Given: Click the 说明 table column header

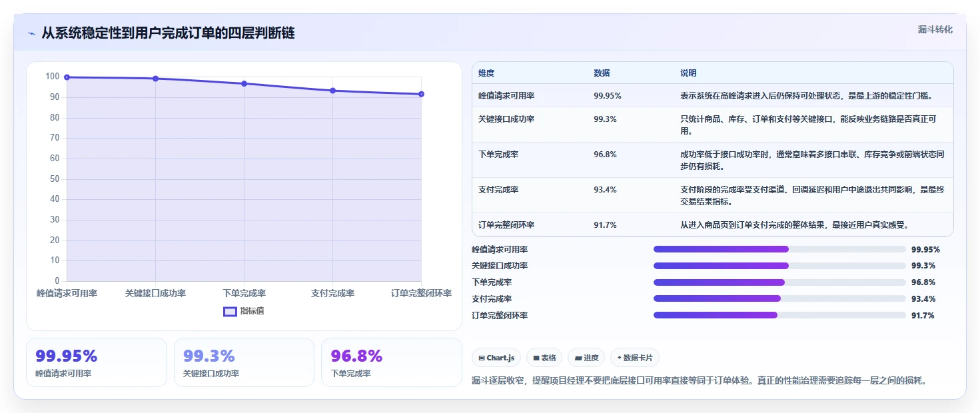Looking at the screenshot, I should point(688,73).
